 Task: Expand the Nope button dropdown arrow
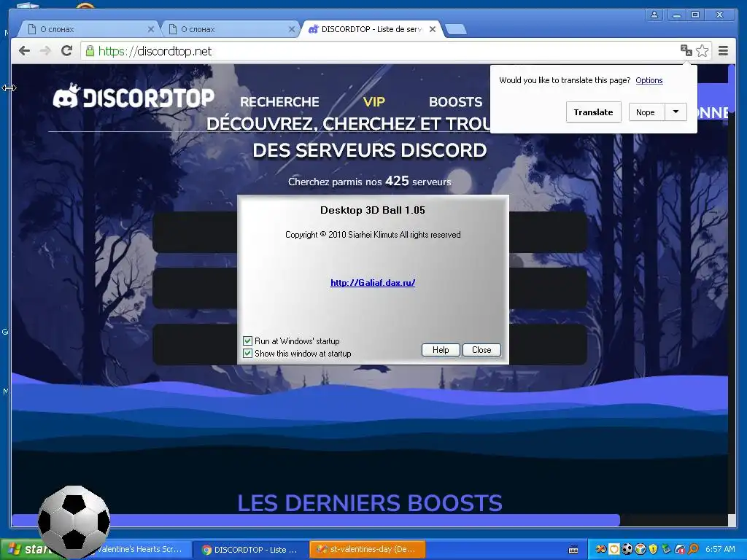pos(676,112)
